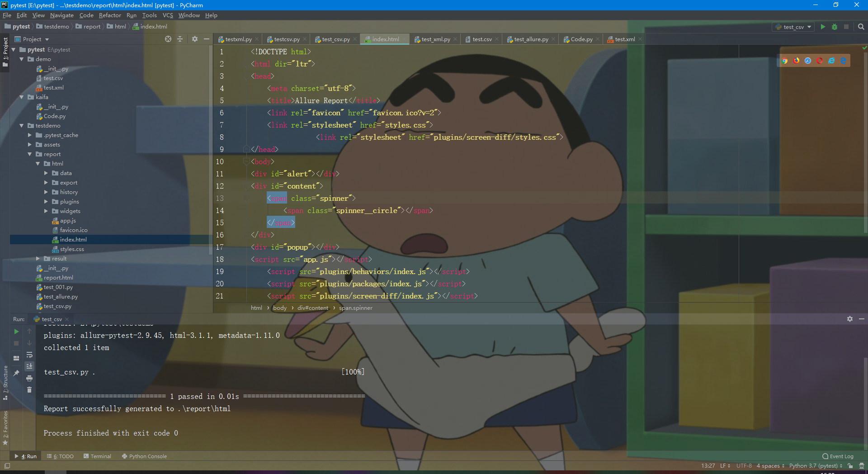
Task: Expand the result folder
Action: pos(38,259)
